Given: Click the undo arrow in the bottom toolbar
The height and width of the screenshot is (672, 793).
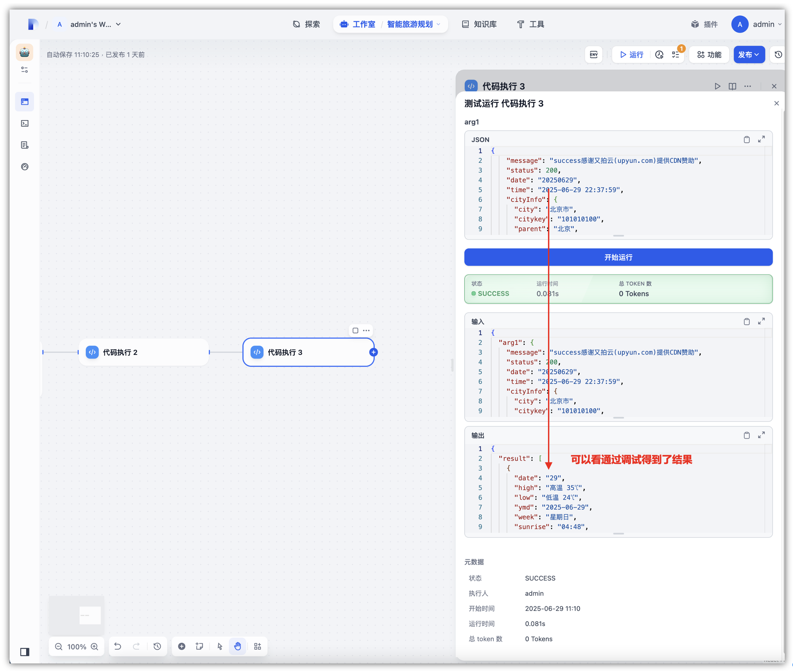Looking at the screenshot, I should (x=118, y=647).
